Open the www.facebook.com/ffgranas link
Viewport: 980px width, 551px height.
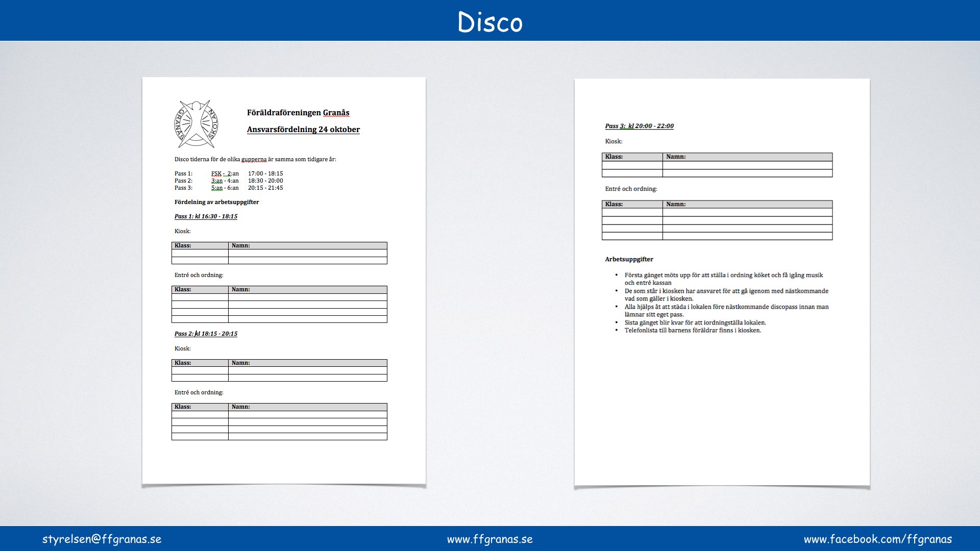[x=878, y=539]
